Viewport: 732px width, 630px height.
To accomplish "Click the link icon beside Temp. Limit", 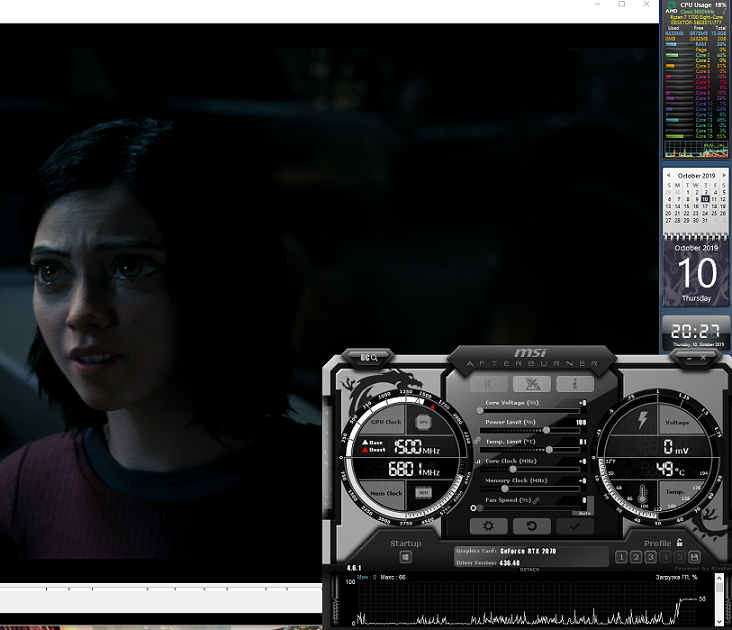I will coord(477,441).
